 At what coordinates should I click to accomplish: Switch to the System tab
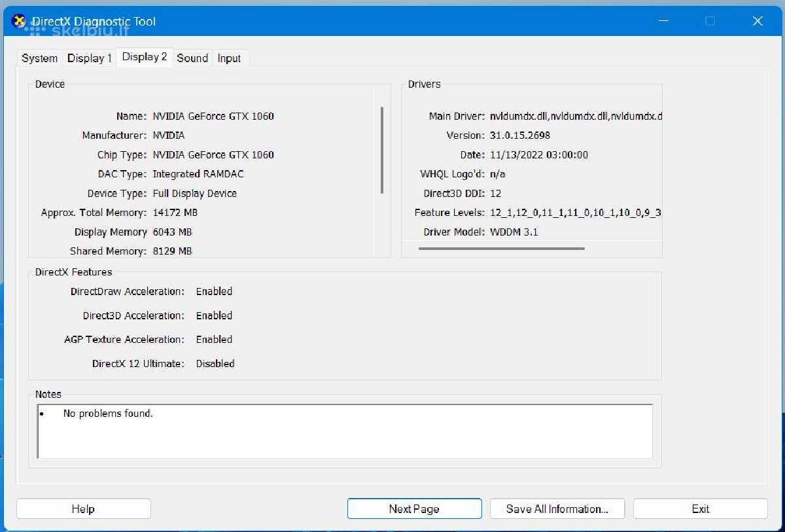point(39,58)
